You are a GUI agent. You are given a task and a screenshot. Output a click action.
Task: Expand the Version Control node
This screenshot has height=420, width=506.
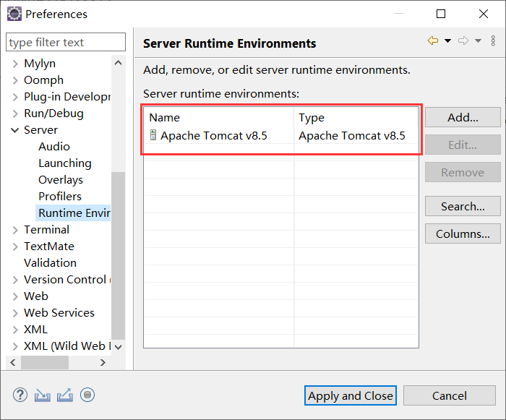15,280
